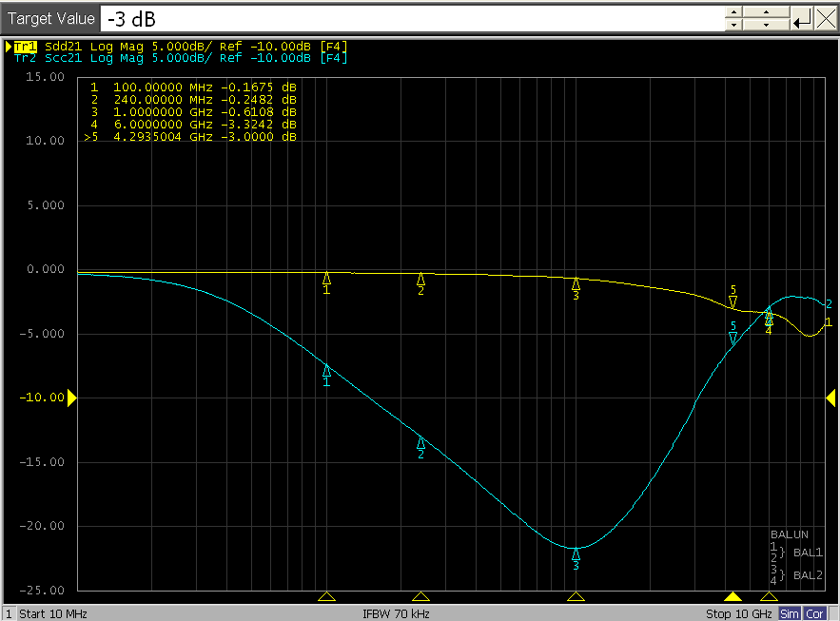This screenshot has height=621, width=840.
Task: Click the left yellow reference level triangle
Action: point(70,398)
